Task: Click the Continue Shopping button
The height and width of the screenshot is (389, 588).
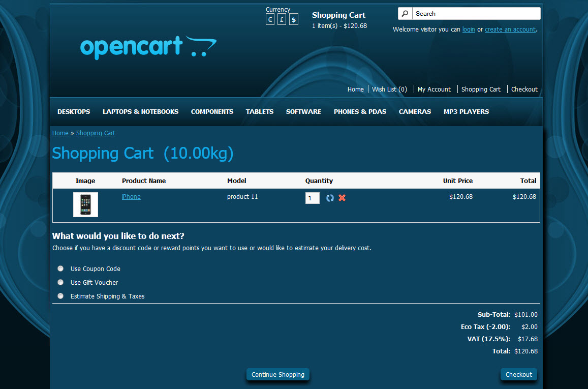Action: [278, 374]
